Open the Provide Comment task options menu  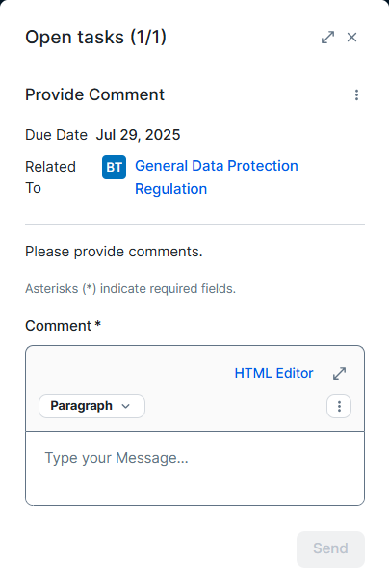point(356,94)
